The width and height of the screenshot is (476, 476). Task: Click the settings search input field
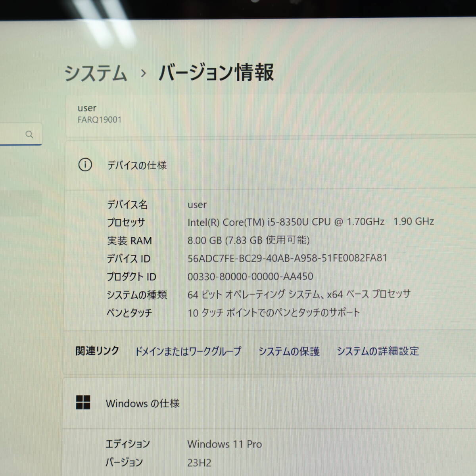(21, 134)
